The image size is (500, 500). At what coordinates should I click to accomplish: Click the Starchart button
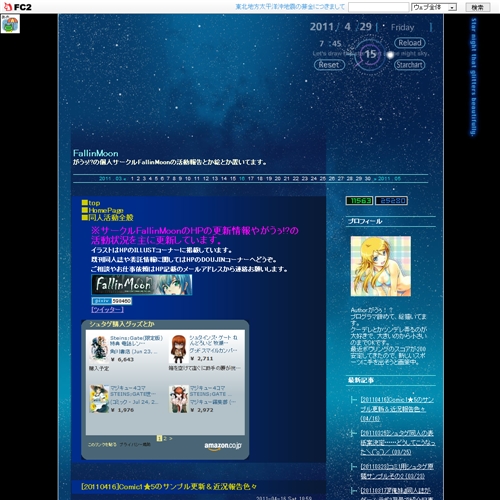pyautogui.click(x=410, y=65)
